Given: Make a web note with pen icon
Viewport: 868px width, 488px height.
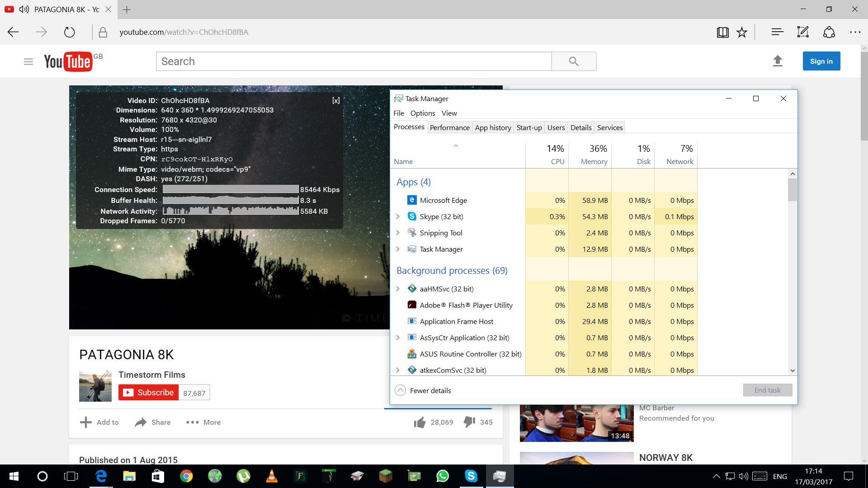Looking at the screenshot, I should (803, 32).
